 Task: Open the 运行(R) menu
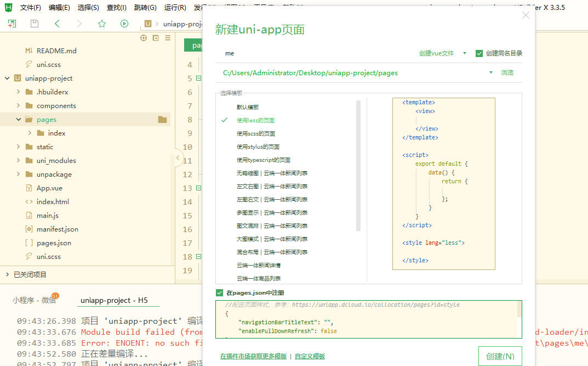175,8
